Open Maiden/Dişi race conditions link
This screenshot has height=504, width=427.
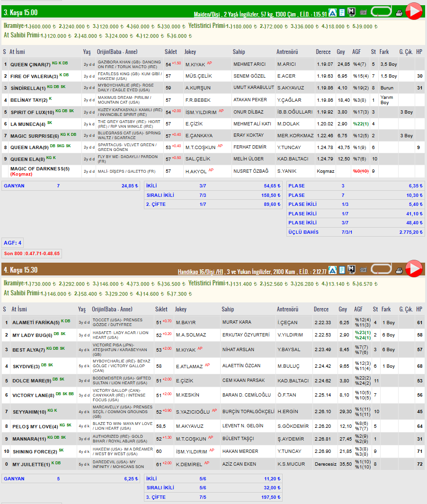coord(207,15)
